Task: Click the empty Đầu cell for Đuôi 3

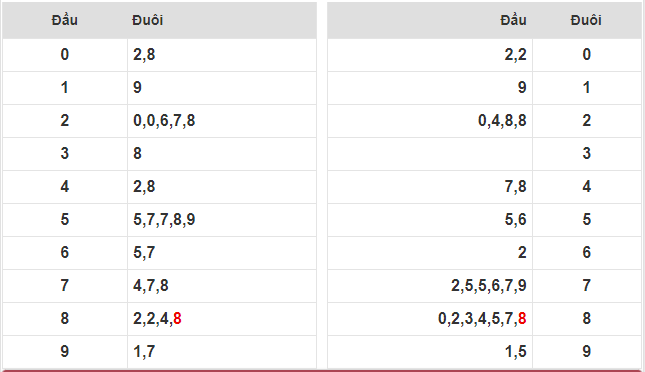Action: tap(430, 154)
